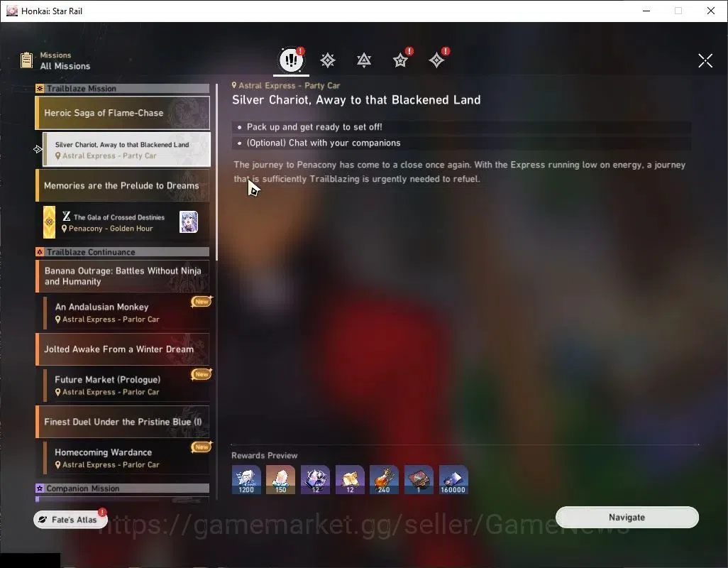Collapse Memories are the Prelude to Dreams

[123, 186]
